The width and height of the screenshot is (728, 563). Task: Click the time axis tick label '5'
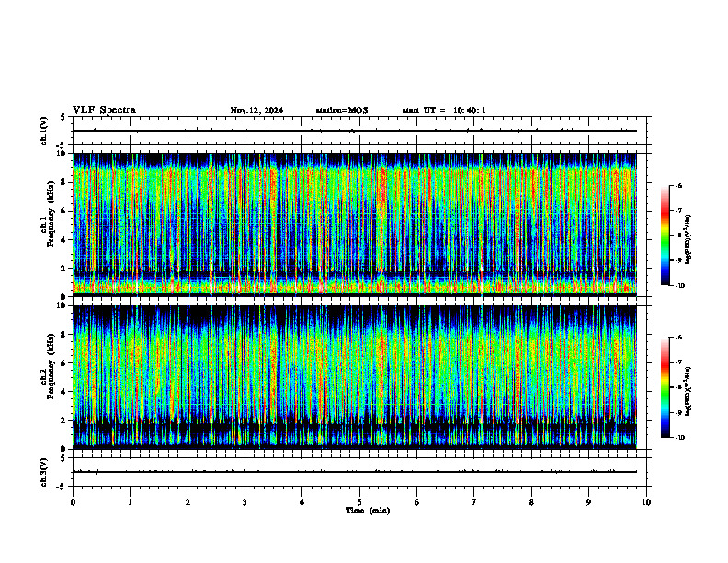point(359,502)
